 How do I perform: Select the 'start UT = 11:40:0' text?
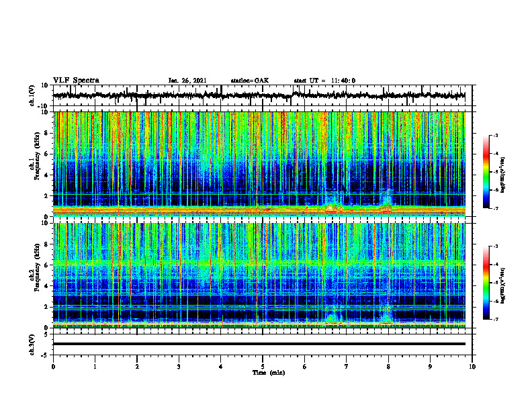[x=324, y=81]
